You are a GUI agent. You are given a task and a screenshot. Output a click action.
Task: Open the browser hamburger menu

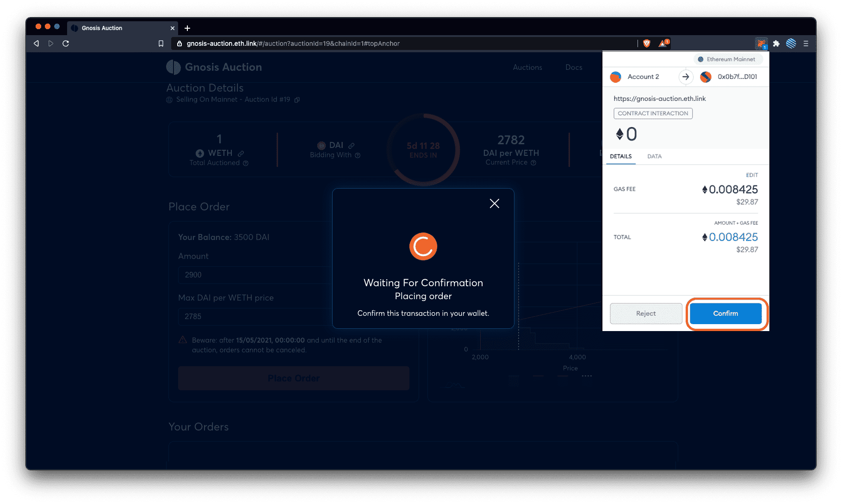pos(806,43)
